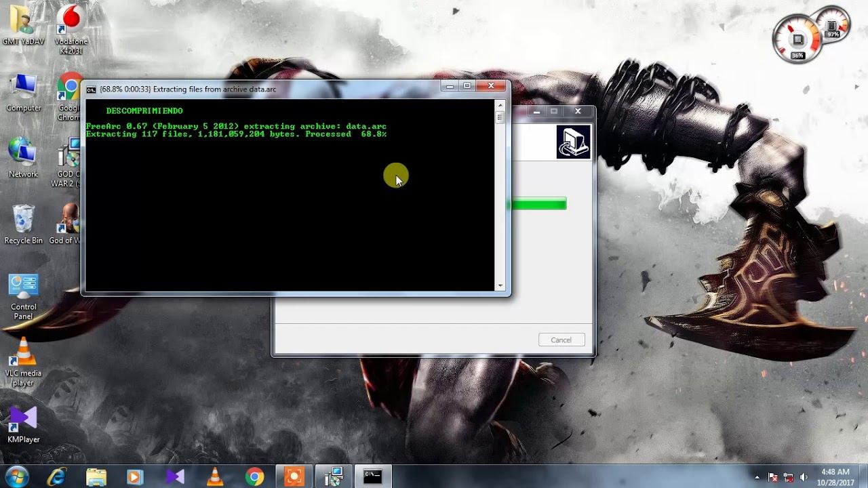Close the extracting console window
868x488 pixels.
point(491,86)
